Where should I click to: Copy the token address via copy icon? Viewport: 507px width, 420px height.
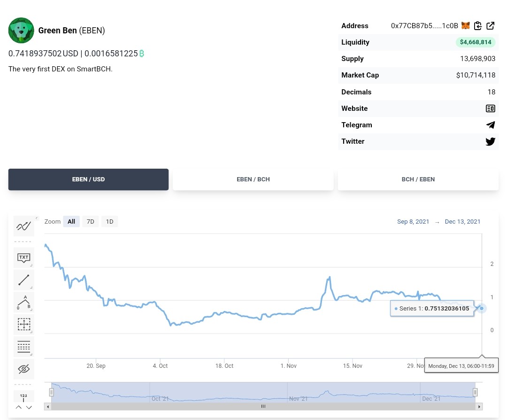click(478, 25)
